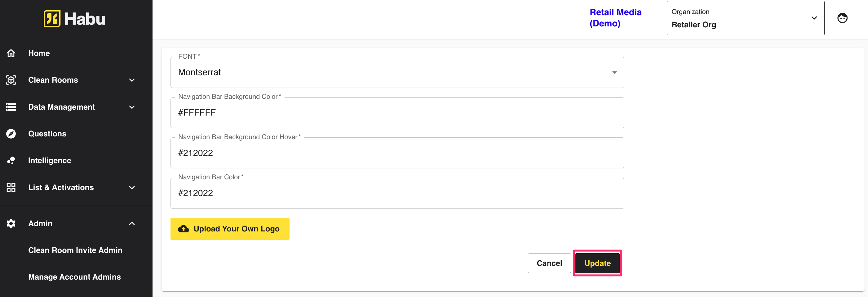Click the List & Activations grid icon
The image size is (868, 297).
11,187
